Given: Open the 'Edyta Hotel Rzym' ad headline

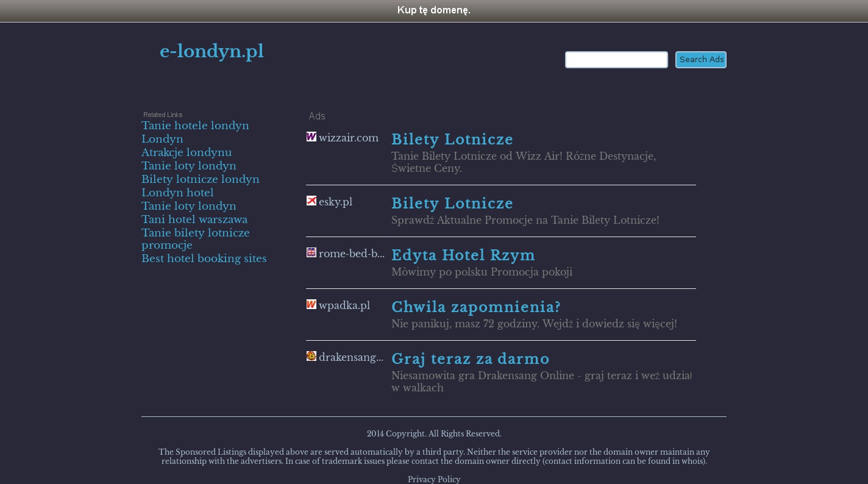Looking at the screenshot, I should 463,255.
